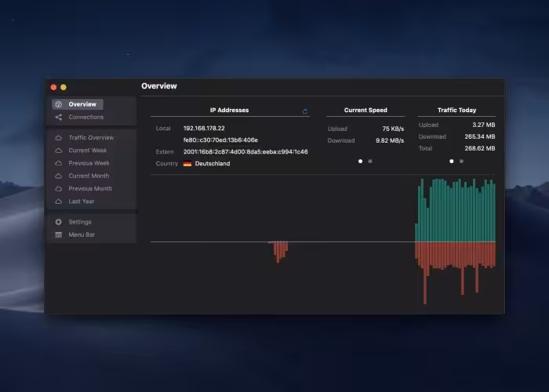
Task: Open the Last Year traffic view
Action: (81, 201)
